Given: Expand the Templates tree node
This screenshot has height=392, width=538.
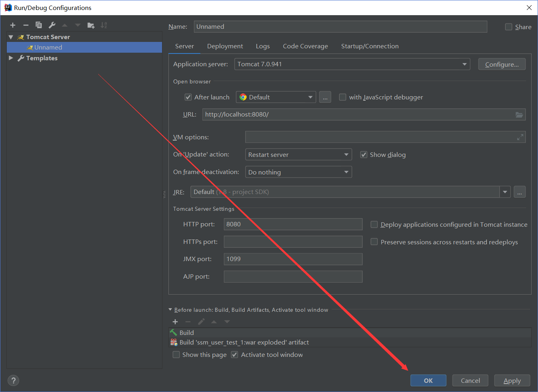Looking at the screenshot, I should click(x=11, y=58).
